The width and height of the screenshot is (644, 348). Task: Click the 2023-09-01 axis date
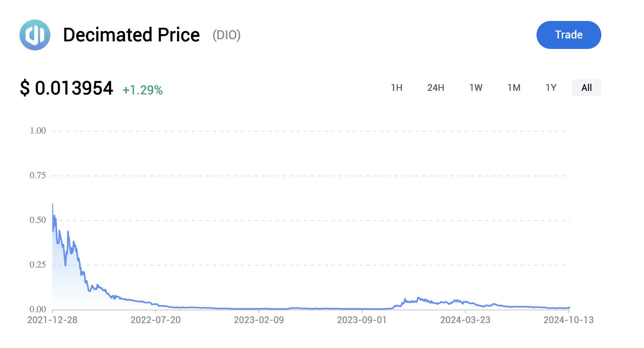tap(362, 320)
